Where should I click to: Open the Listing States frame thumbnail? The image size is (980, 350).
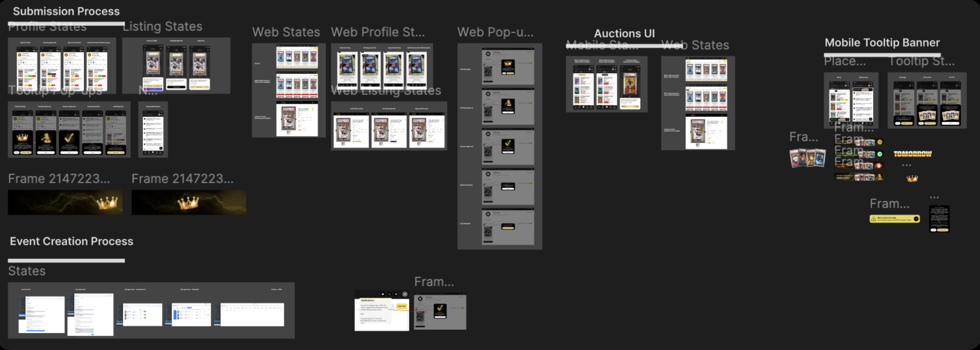(176, 65)
